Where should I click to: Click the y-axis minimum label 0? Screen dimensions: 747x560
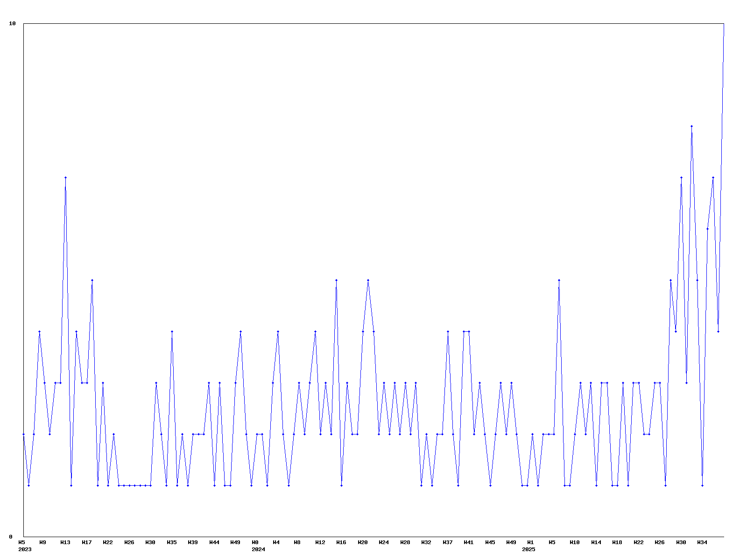tap(11, 537)
